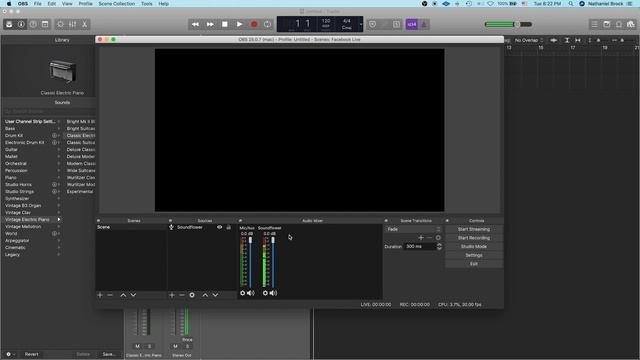Open File menu in OBS menu bar

38,4
